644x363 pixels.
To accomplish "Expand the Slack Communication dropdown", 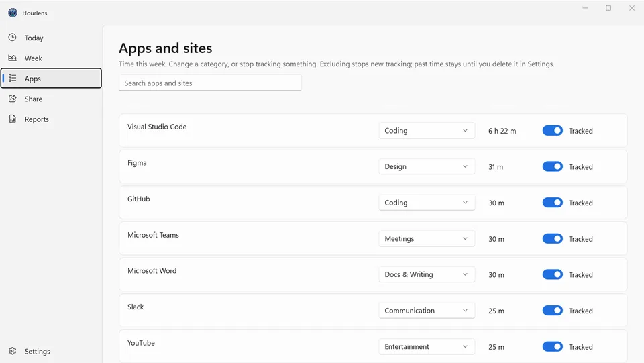I will (427, 311).
